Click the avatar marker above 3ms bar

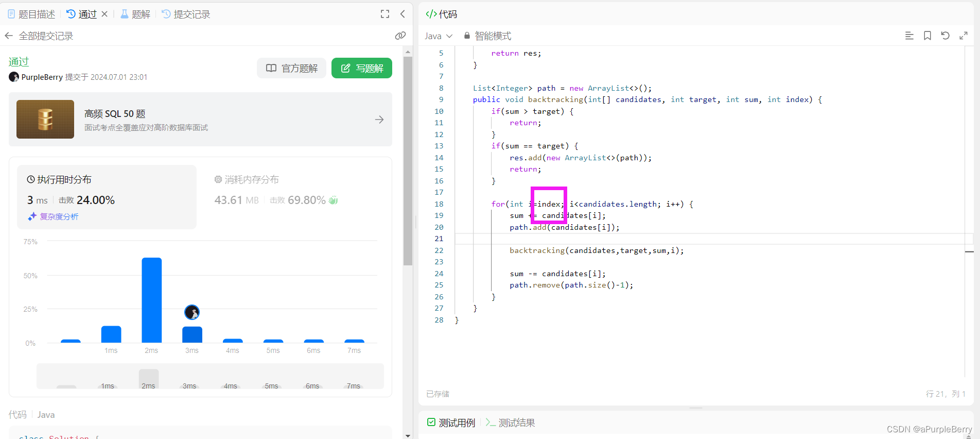192,312
